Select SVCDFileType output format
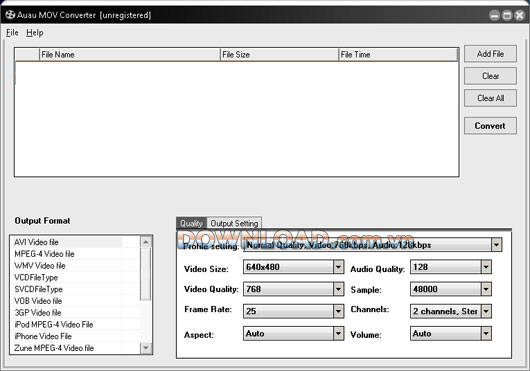The height and width of the screenshot is (371, 530). click(x=75, y=290)
